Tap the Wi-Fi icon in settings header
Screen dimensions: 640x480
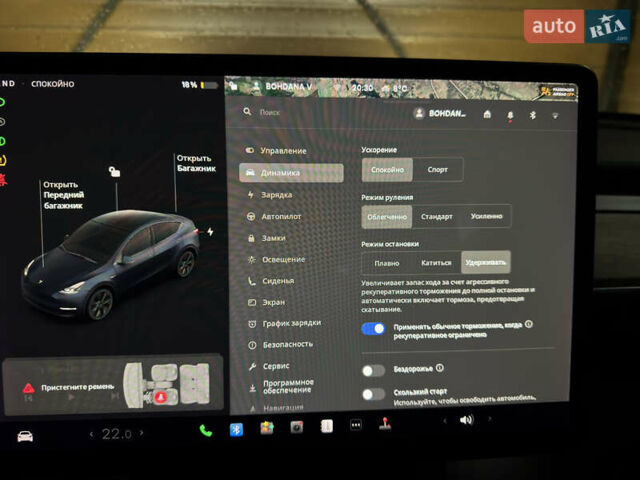(x=555, y=116)
